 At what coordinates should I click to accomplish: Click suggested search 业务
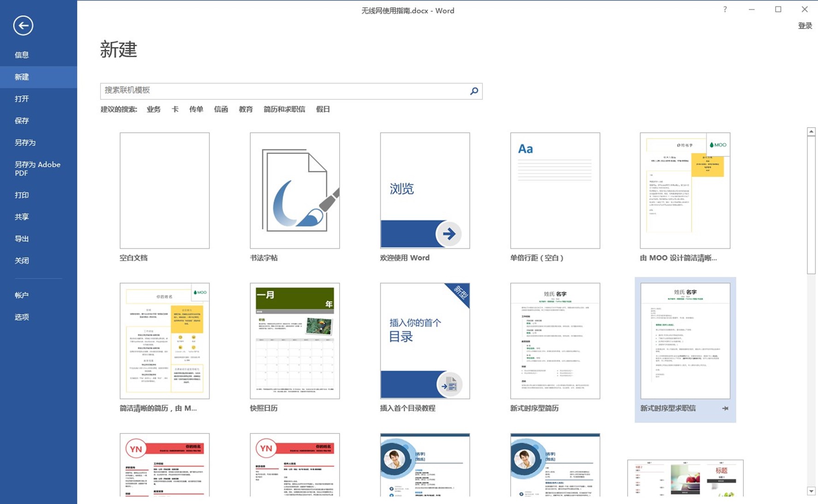(x=153, y=109)
